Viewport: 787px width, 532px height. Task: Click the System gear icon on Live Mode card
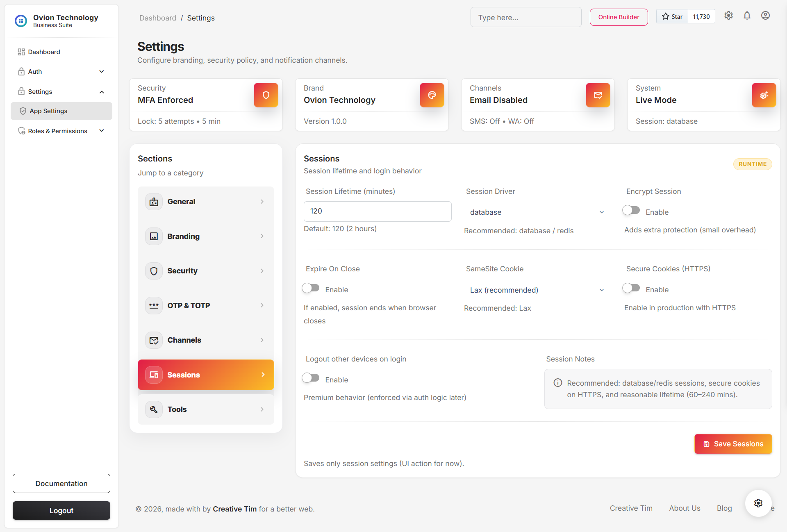764,95
